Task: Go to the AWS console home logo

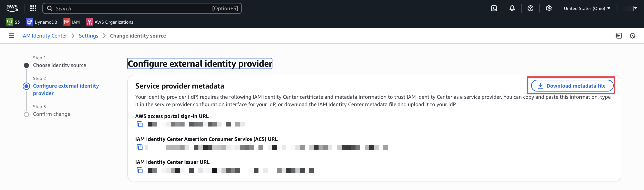Action: (12, 8)
